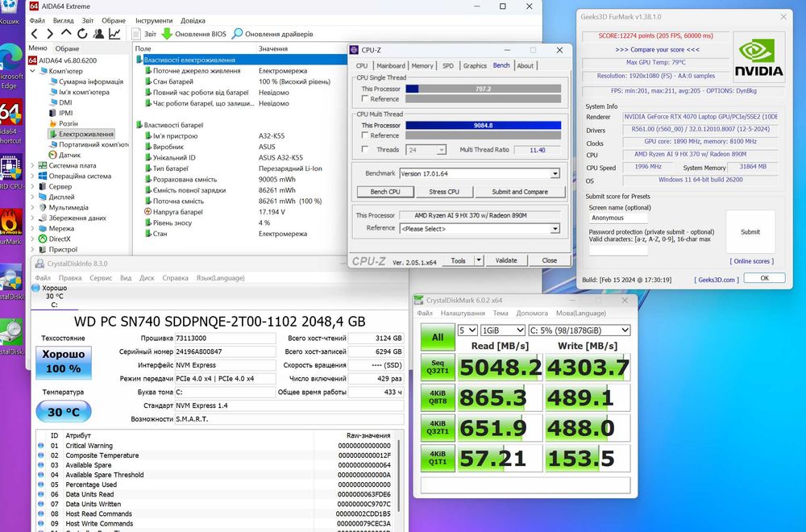Click FurMark Screen name input field
Image resolution: width=806 pixels, height=532 pixels.
coord(618,218)
